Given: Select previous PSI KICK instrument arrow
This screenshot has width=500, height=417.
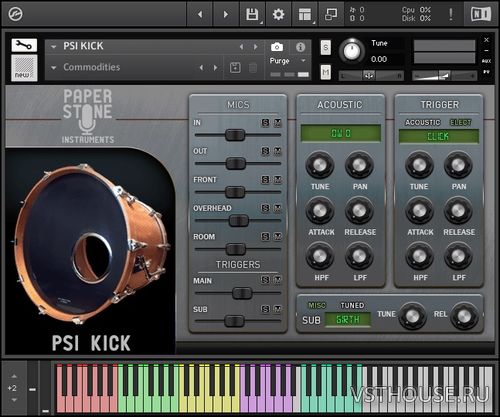Looking at the screenshot, I should pyautogui.click(x=241, y=47).
